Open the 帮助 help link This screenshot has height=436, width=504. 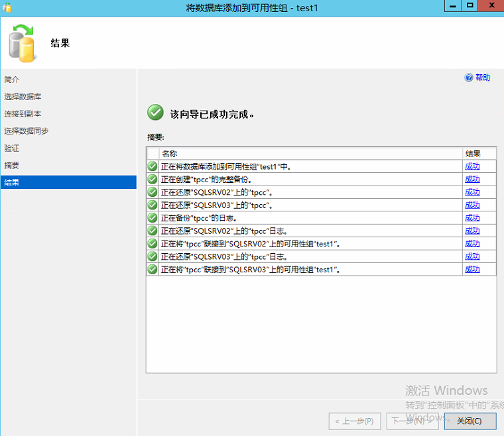[483, 78]
